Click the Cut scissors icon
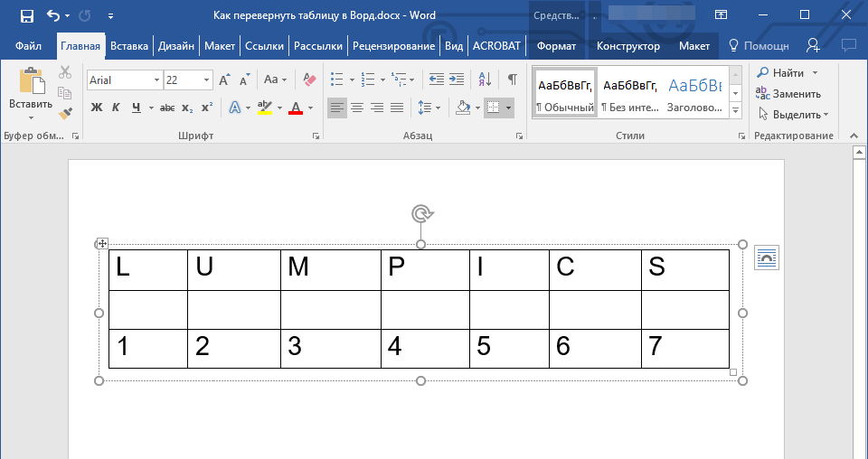This screenshot has height=459, width=868. pos(65,73)
